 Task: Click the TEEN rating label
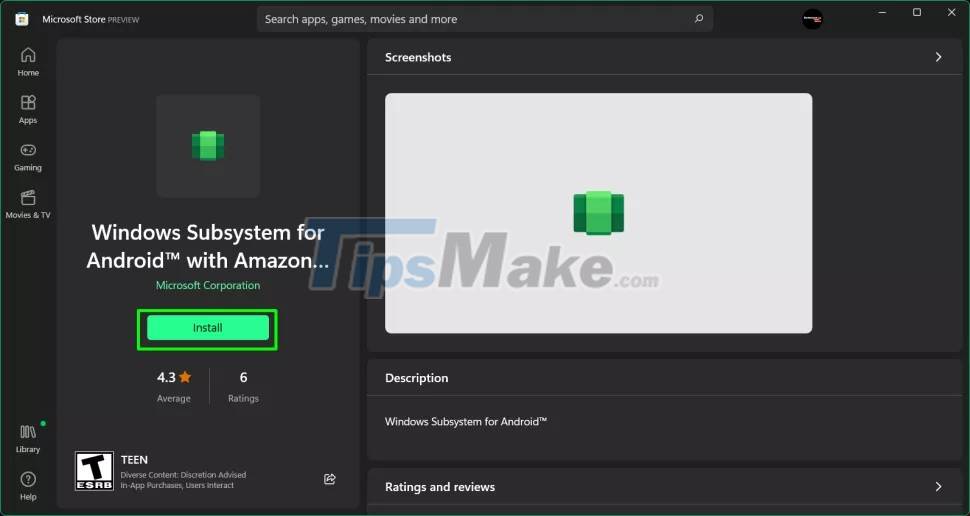point(134,460)
